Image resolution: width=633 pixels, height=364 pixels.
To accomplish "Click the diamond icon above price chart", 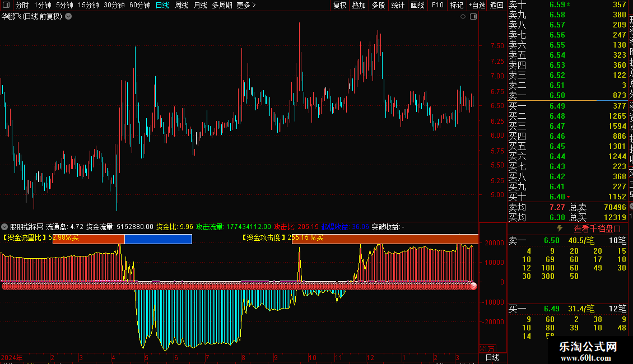I will [x=463, y=17].
